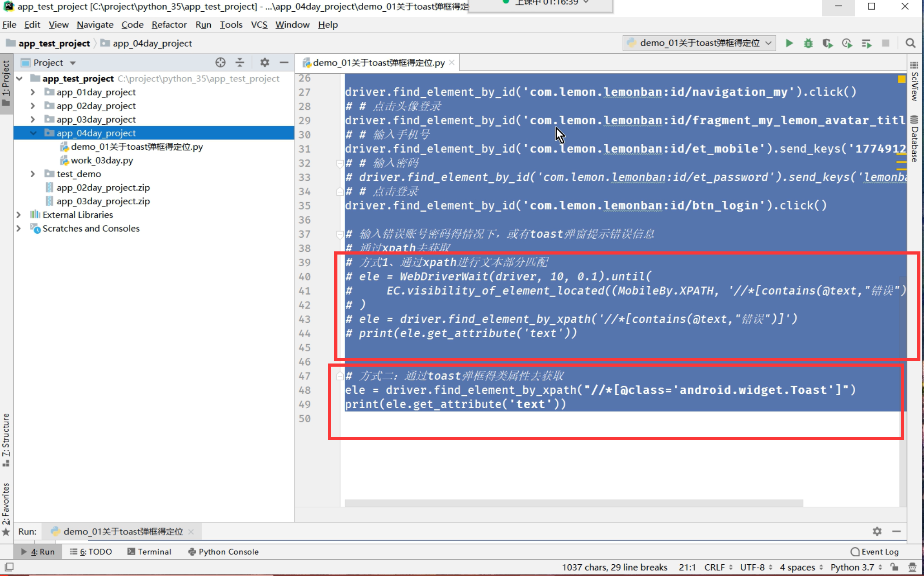924x576 pixels.
Task: Start debugging with the Debug bug icon
Action: click(x=808, y=43)
